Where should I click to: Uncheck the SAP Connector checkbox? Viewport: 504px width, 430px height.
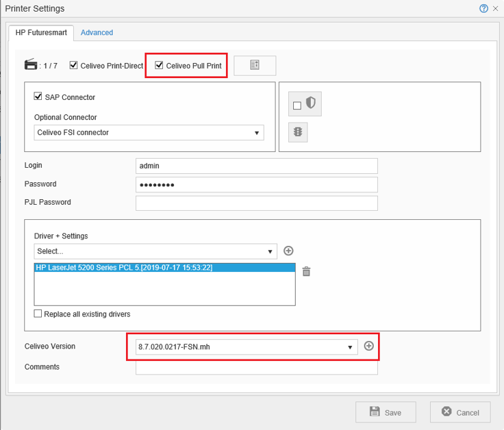coord(38,97)
